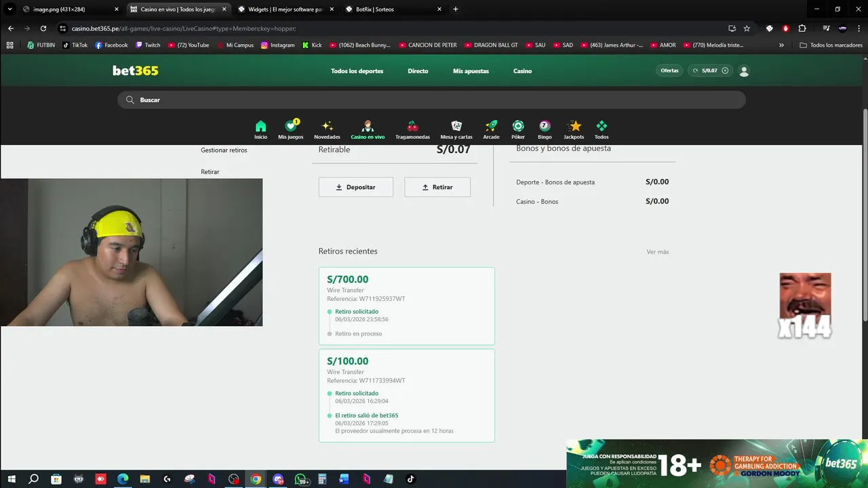Open Tragamonedas cherries icon

[x=412, y=126]
